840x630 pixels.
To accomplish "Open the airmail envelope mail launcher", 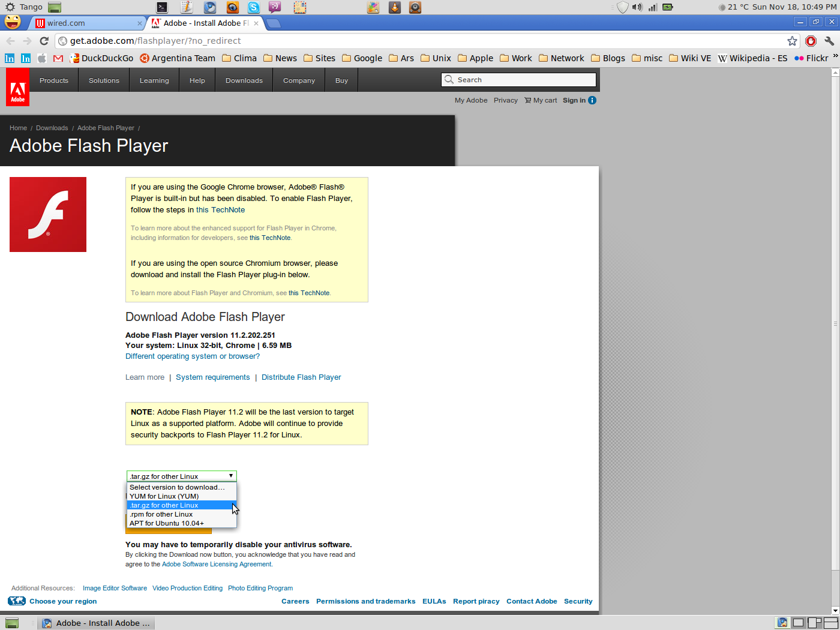I will [300, 7].
